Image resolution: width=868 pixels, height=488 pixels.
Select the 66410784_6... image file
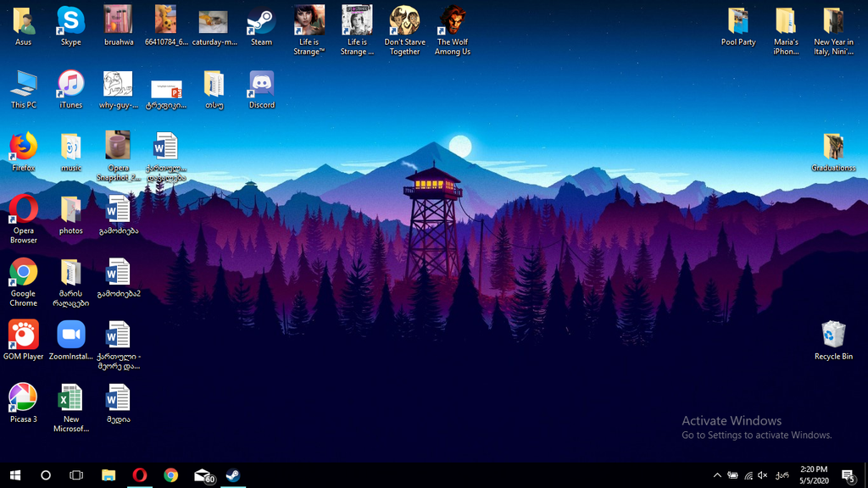pyautogui.click(x=166, y=26)
